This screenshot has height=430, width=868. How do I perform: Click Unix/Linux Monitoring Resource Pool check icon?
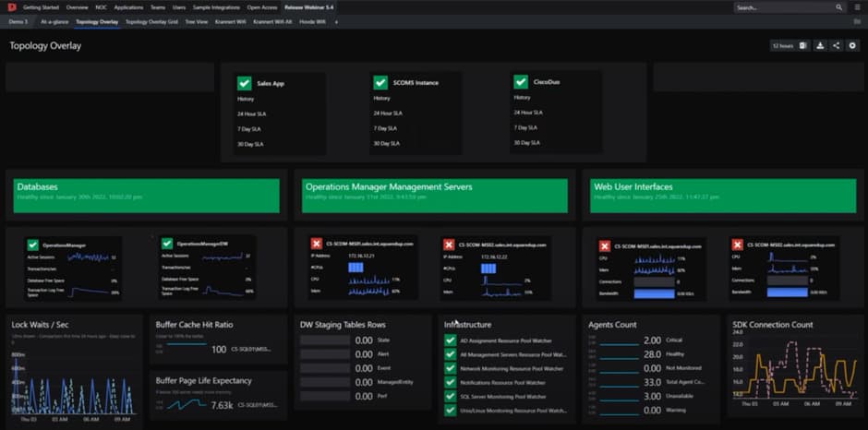click(x=450, y=411)
